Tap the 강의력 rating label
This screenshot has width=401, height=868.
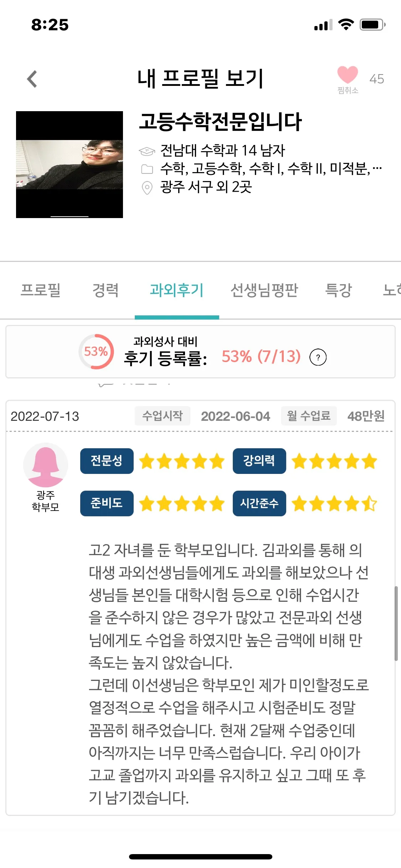click(x=259, y=461)
